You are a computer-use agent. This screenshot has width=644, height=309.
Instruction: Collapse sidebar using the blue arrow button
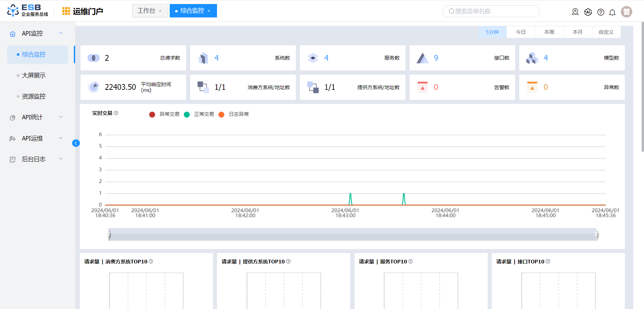click(x=76, y=143)
